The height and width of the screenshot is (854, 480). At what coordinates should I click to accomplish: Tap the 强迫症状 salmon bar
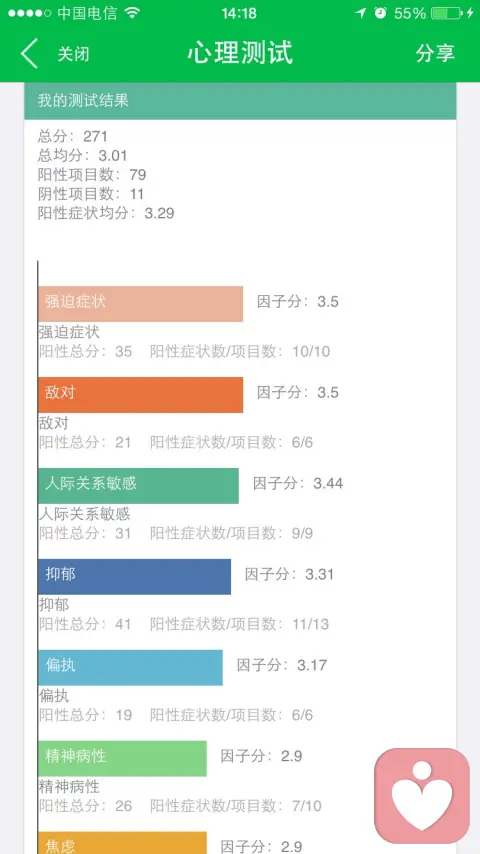[141, 303]
